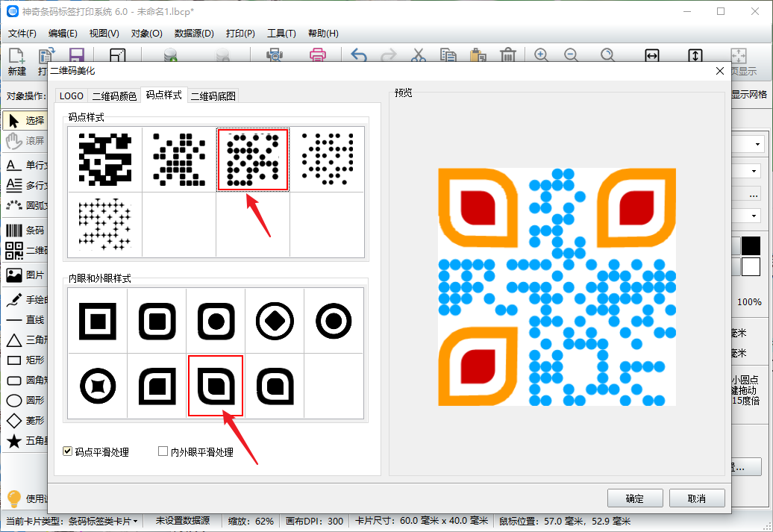Click the database data source icon
773x532 pixels.
171,54
